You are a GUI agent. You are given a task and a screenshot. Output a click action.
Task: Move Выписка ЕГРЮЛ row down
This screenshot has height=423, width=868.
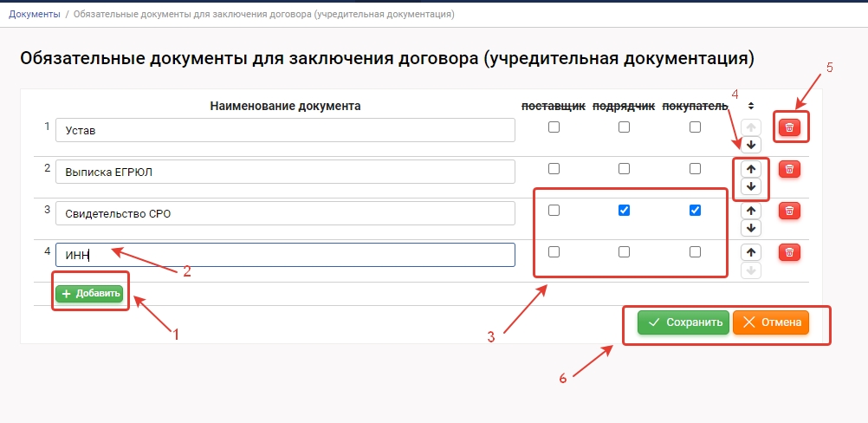(x=751, y=186)
